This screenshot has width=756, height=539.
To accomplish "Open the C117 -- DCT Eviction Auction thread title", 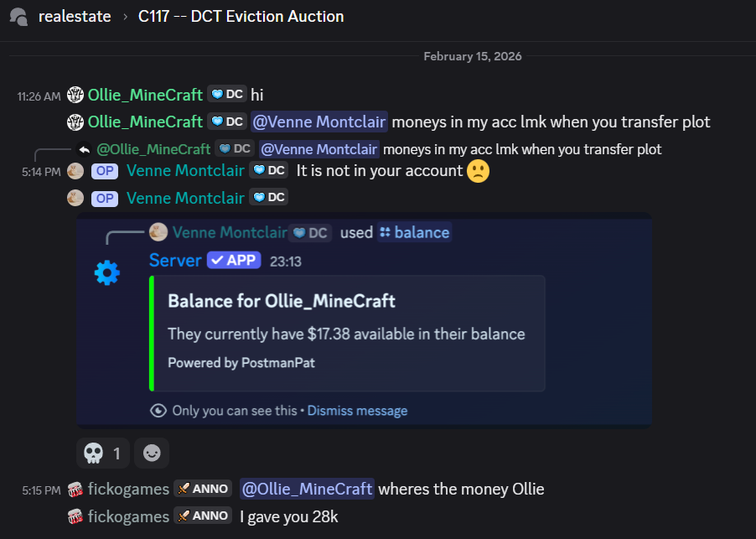I will tap(241, 17).
